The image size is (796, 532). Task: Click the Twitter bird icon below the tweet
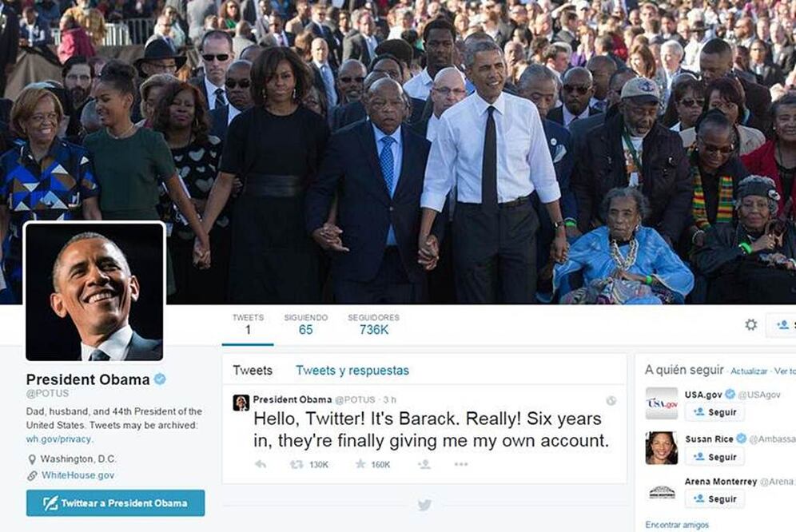coord(424,505)
